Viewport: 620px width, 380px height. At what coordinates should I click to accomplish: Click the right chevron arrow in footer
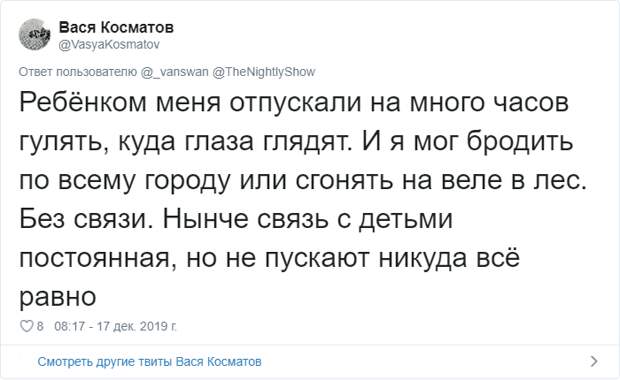tap(594, 361)
